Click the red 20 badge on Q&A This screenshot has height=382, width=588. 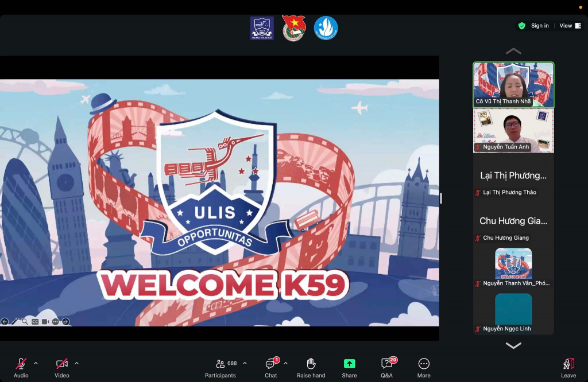coord(393,360)
